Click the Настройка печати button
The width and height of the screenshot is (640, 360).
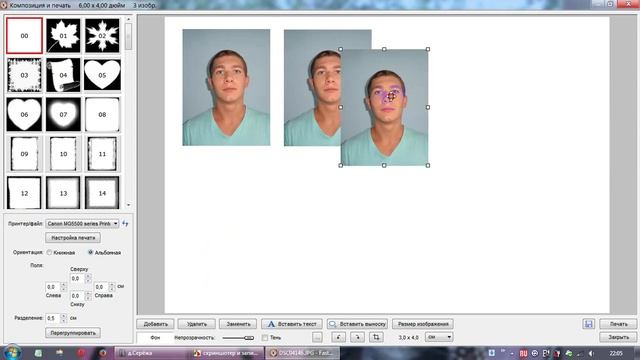pos(73,238)
